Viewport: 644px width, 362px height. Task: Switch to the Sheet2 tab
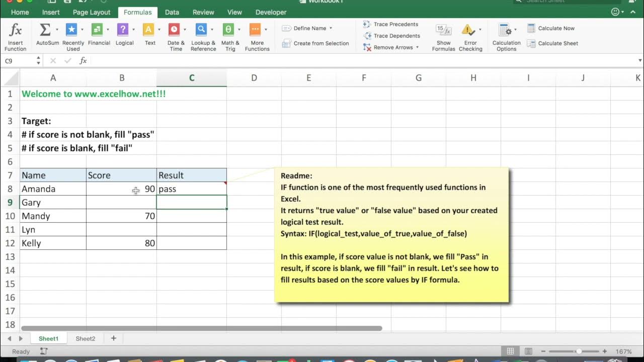tap(86, 338)
